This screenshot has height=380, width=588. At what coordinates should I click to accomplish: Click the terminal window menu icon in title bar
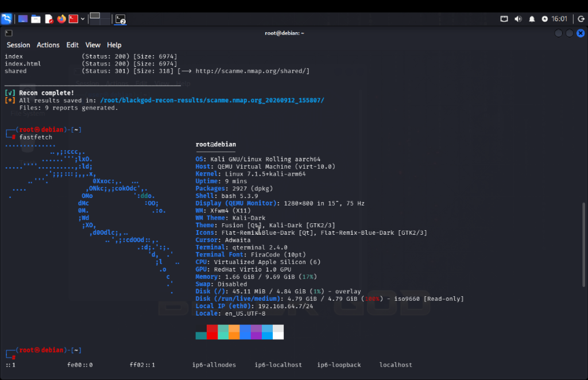(9, 33)
